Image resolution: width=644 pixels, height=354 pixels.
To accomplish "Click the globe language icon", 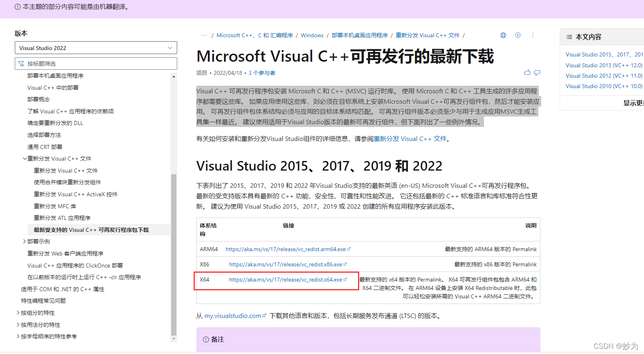I will pos(503,35).
